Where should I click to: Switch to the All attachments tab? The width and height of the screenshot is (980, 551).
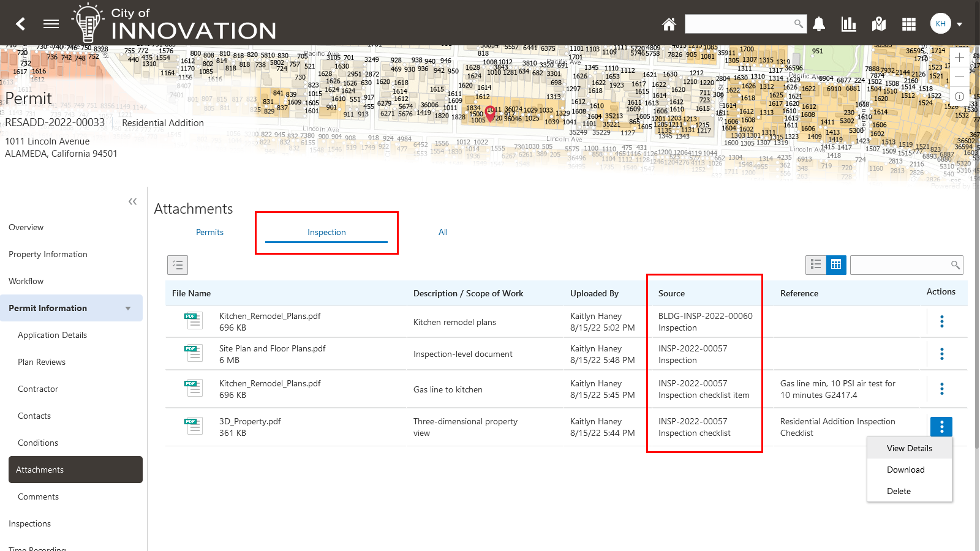point(443,232)
